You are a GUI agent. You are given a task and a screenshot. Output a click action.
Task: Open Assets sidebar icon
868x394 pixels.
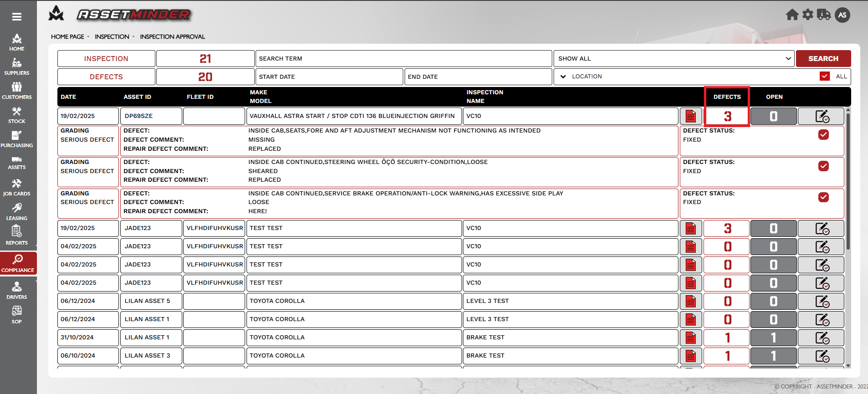pos(17,163)
